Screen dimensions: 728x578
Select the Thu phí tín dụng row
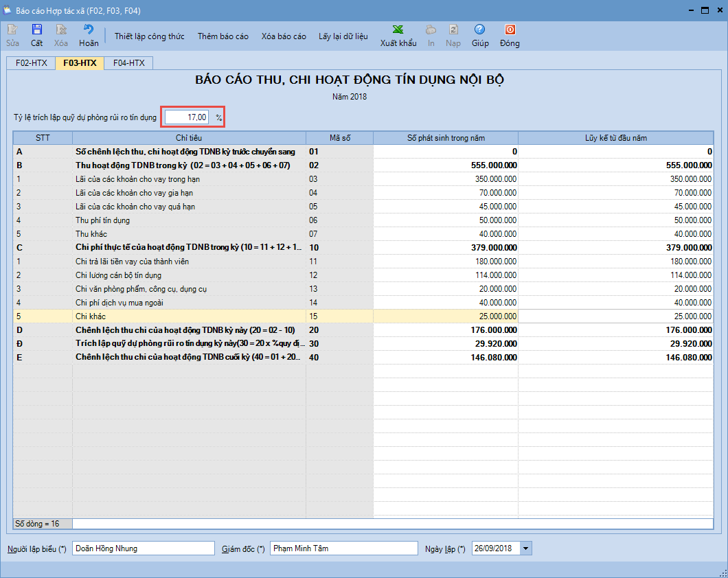[363, 220]
